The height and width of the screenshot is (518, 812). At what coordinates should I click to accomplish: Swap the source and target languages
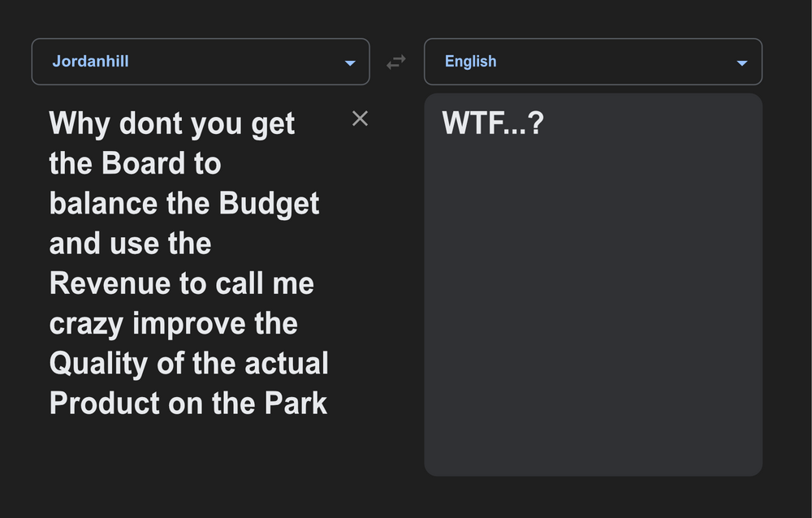[x=395, y=63]
